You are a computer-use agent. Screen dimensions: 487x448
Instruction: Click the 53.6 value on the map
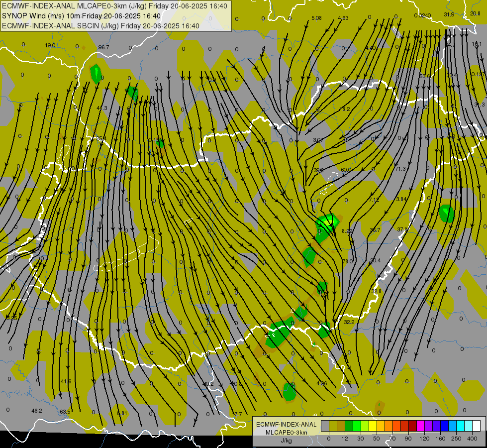tap(425, 76)
